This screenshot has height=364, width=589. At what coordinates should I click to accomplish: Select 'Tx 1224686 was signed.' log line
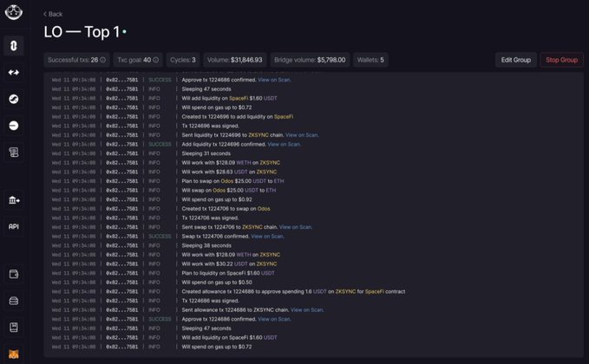(x=210, y=301)
